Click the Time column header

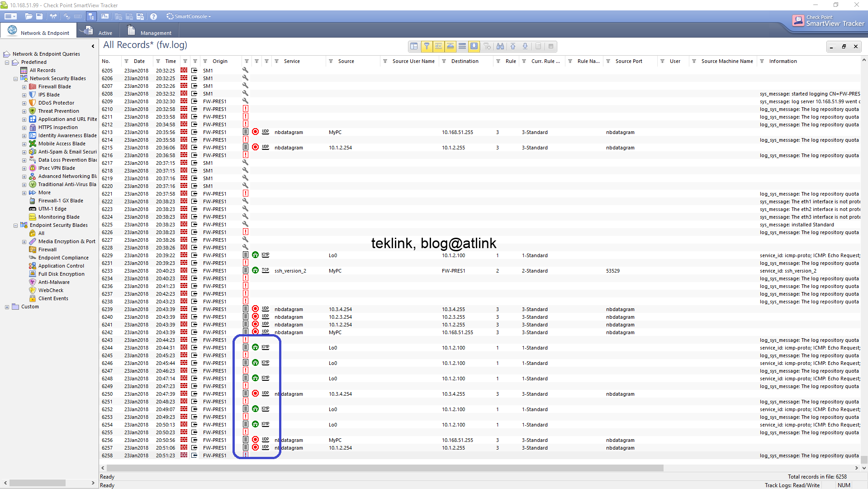click(171, 61)
